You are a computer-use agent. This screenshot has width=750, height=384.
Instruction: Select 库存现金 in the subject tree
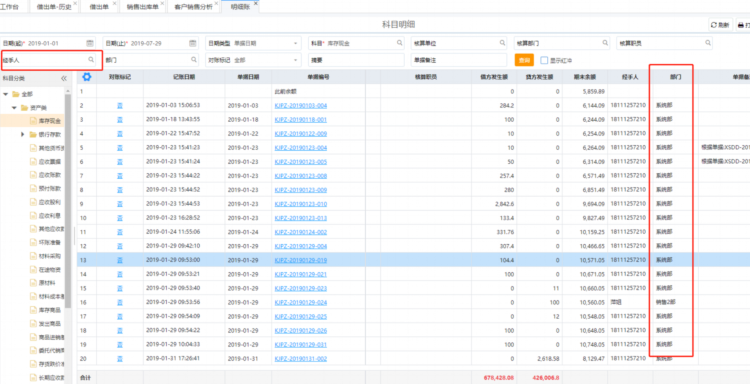pyautogui.click(x=50, y=121)
